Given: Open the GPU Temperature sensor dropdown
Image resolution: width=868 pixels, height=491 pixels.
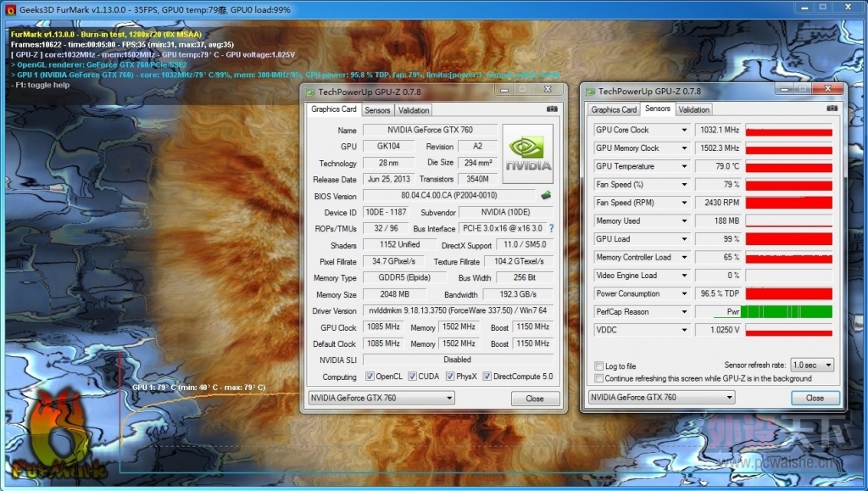Looking at the screenshot, I should pos(684,166).
